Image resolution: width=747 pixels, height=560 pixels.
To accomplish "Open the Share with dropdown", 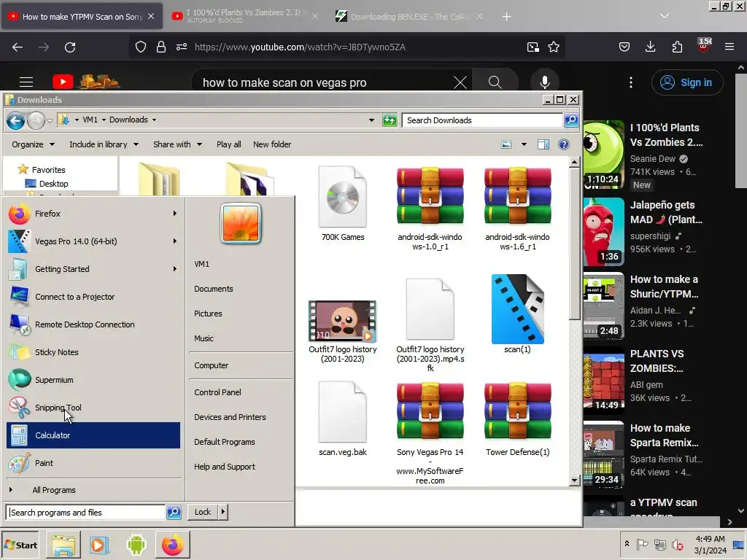I will click(178, 144).
